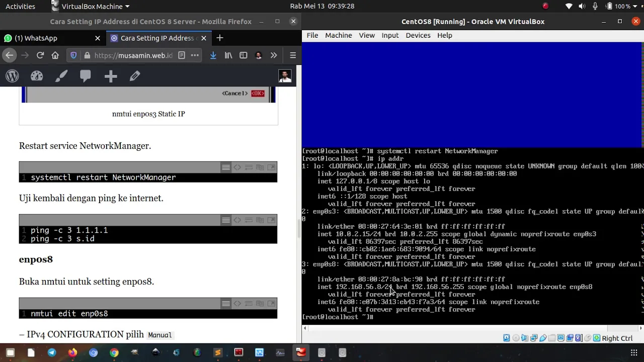644x362 pixels.
Task: Open Firefox account avatar
Action: (x=259, y=55)
